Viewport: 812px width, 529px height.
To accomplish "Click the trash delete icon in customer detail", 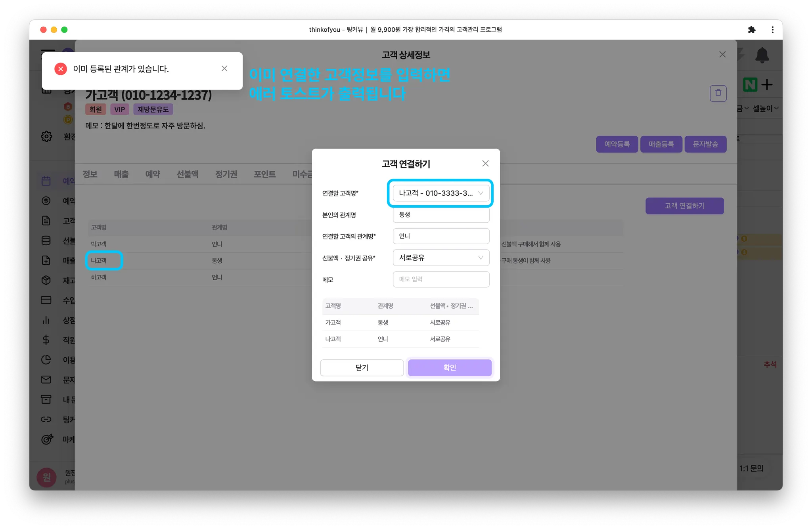I will [x=718, y=93].
